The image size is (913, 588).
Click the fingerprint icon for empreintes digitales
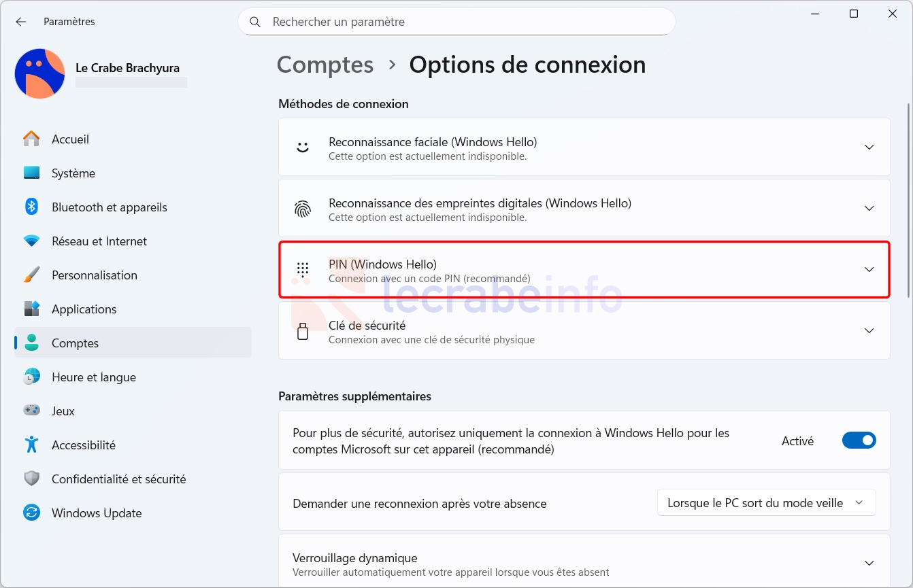(303, 209)
